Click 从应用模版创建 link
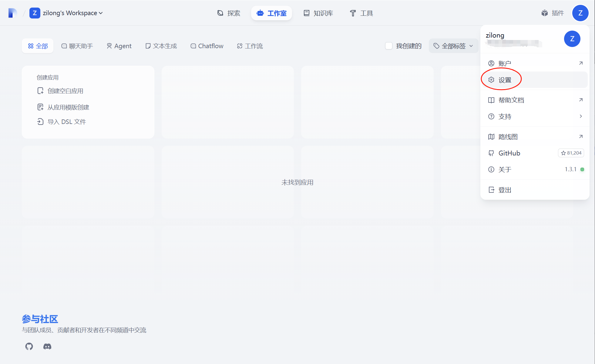 click(68, 107)
